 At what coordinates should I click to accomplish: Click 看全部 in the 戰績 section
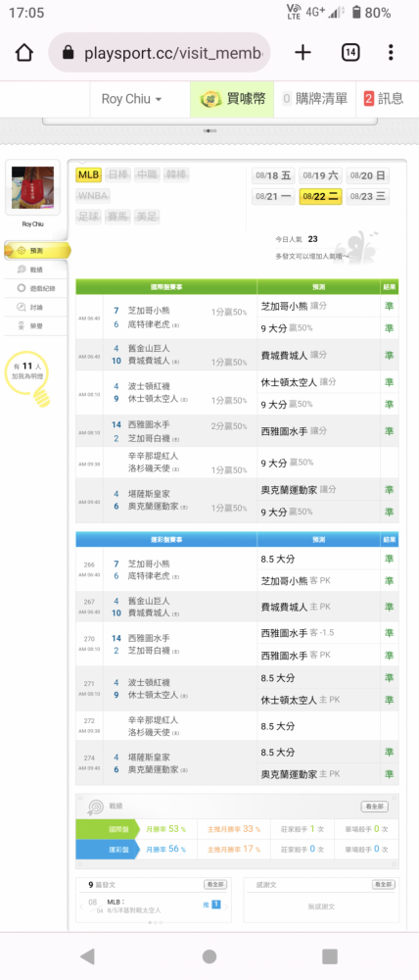375,807
